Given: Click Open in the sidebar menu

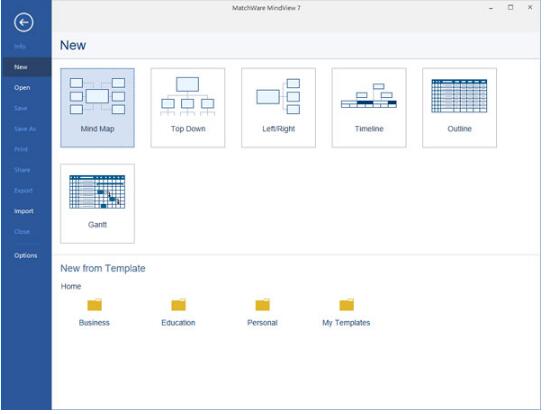Looking at the screenshot, I should point(22,87).
